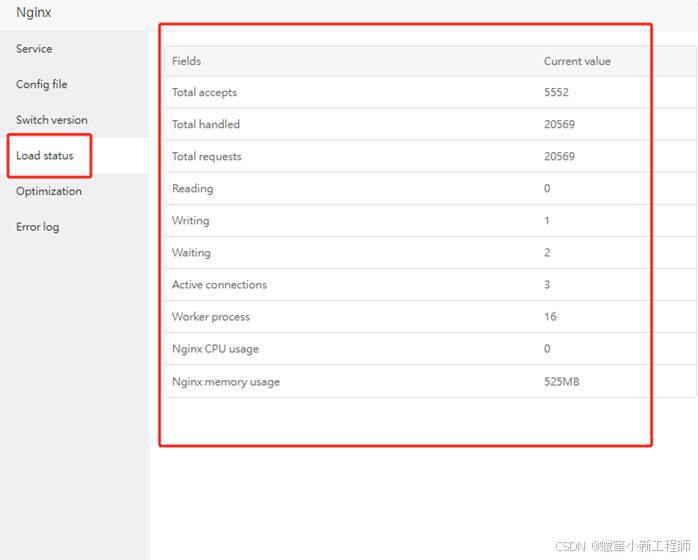Viewport: 698px width, 560px height.
Task: Select the Total handled row label
Action: [x=206, y=124]
